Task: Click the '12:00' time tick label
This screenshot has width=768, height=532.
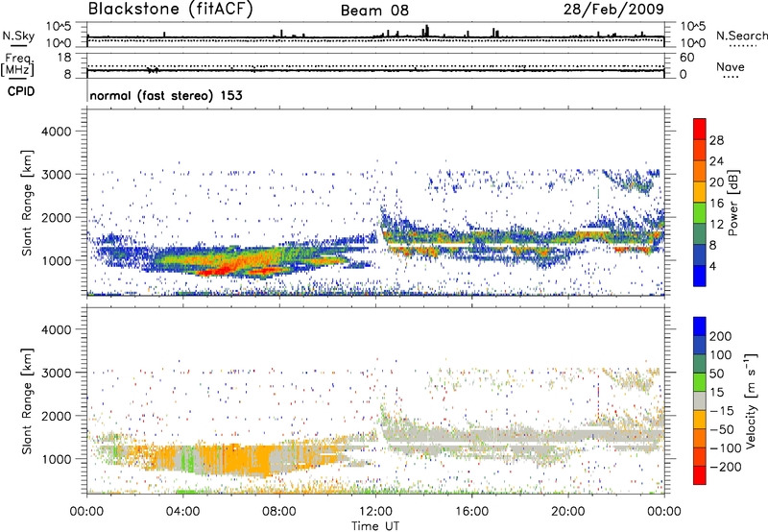Action: tap(375, 512)
